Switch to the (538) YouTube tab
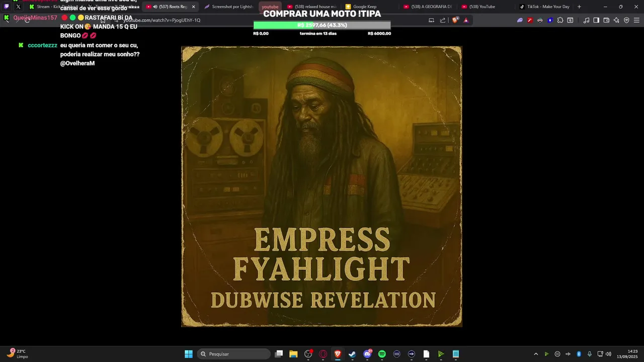This screenshot has height=362, width=644. (x=486, y=7)
